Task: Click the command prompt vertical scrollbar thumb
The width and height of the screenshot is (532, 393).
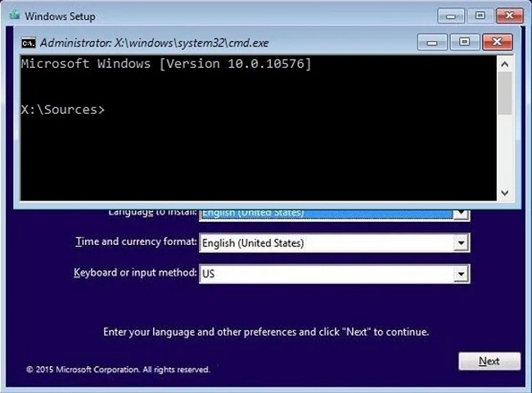Action: click(505, 94)
